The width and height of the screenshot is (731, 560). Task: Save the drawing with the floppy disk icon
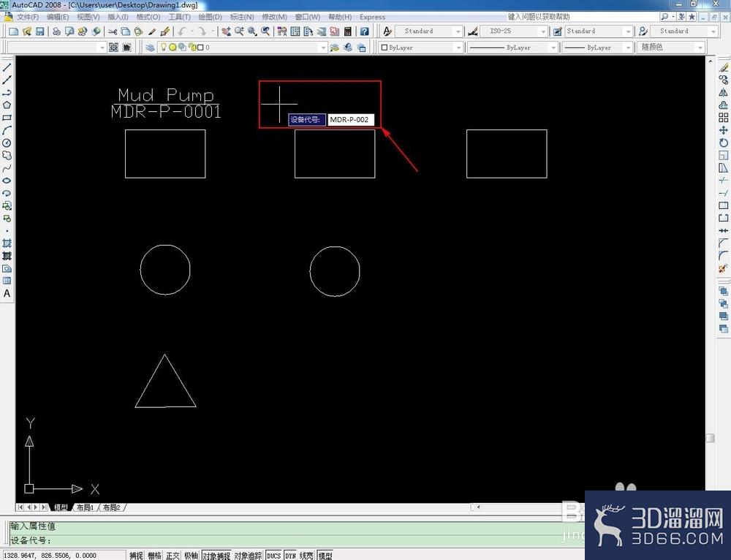[39, 31]
